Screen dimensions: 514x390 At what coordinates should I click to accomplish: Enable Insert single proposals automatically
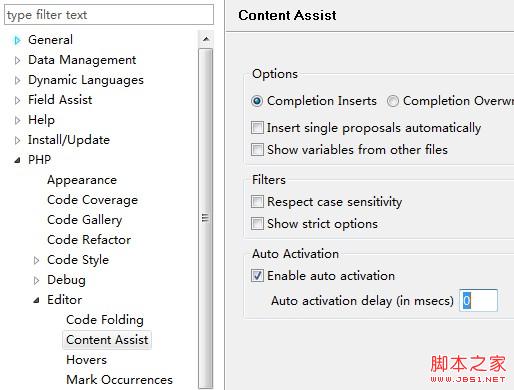coord(257,128)
